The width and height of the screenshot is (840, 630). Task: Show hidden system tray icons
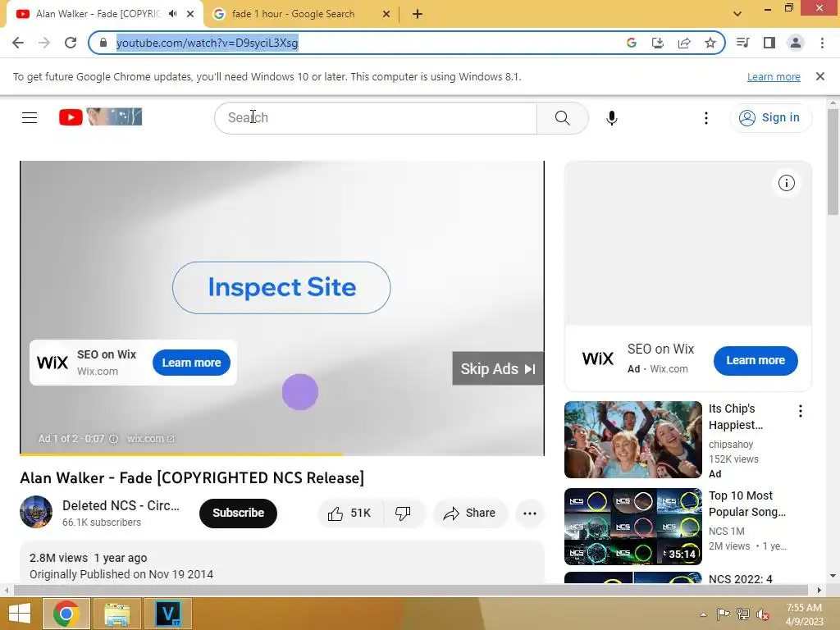[x=703, y=614]
